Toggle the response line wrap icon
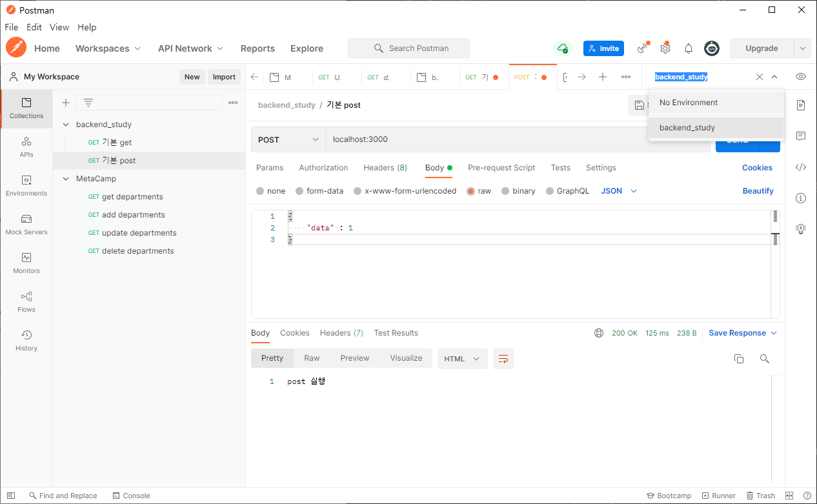Screen dimensions: 817x504 click(x=503, y=359)
